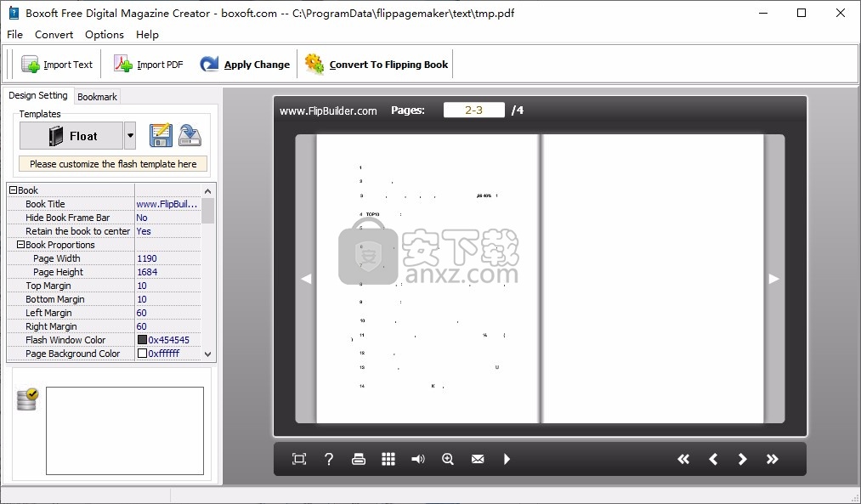The height and width of the screenshot is (504, 861).
Task: Select the Book Title value field
Action: [167, 204]
